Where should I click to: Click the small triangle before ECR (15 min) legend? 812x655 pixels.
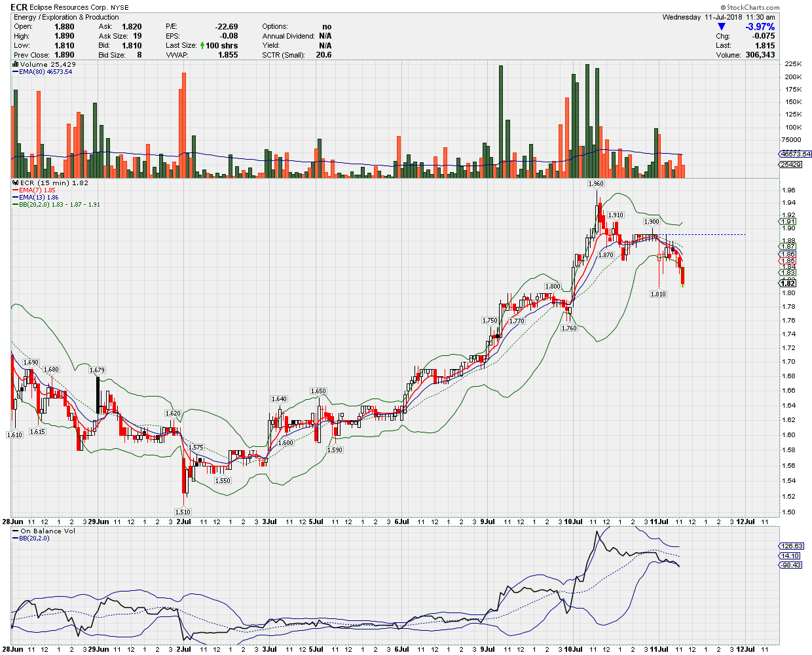click(x=16, y=183)
